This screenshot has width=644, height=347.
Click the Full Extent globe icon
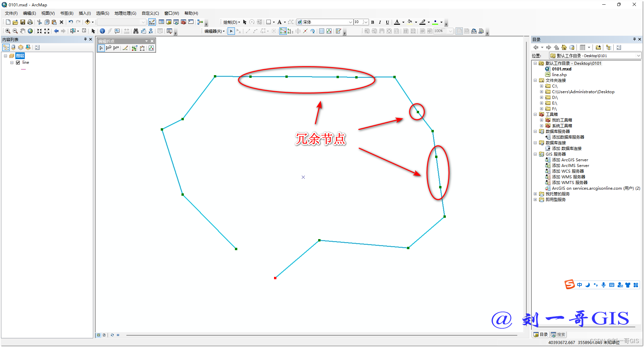pos(30,31)
